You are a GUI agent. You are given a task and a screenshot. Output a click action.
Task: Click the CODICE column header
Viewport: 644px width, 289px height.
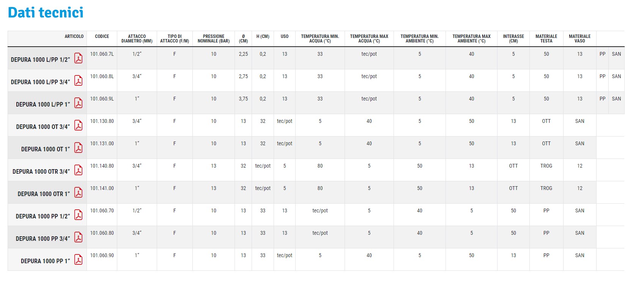[x=102, y=36]
